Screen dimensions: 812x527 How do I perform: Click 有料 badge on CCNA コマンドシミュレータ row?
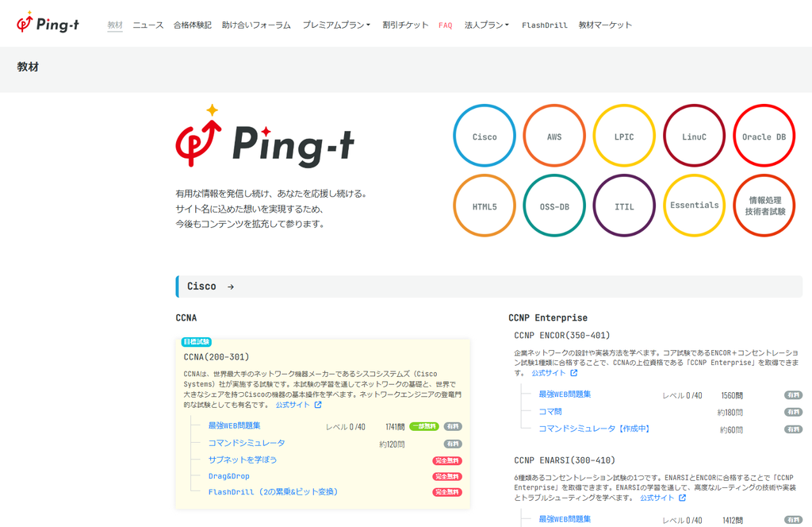(x=453, y=444)
